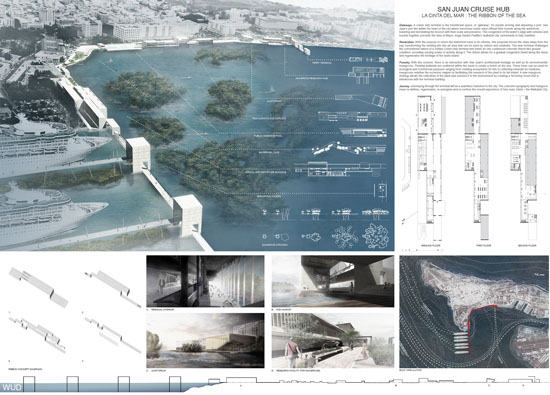
Task: Click the Ferry Terminal section diagram
Action: (369, 59)
